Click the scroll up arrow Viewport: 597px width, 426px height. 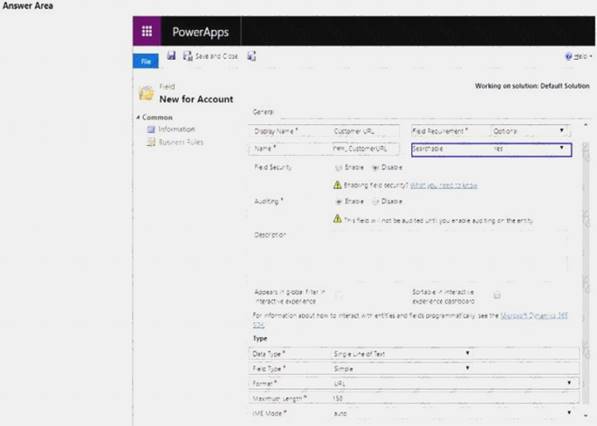click(586, 125)
